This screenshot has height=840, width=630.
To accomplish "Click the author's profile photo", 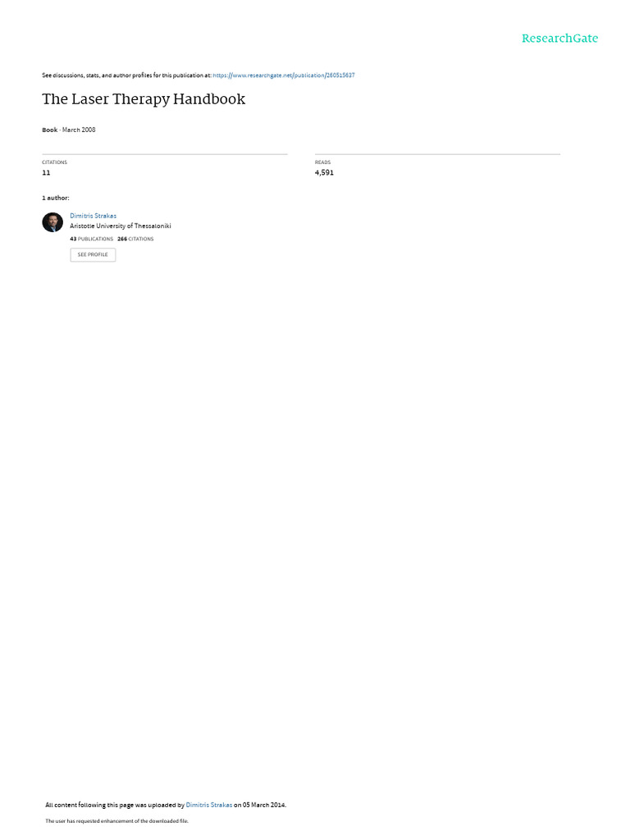I will [52, 221].
